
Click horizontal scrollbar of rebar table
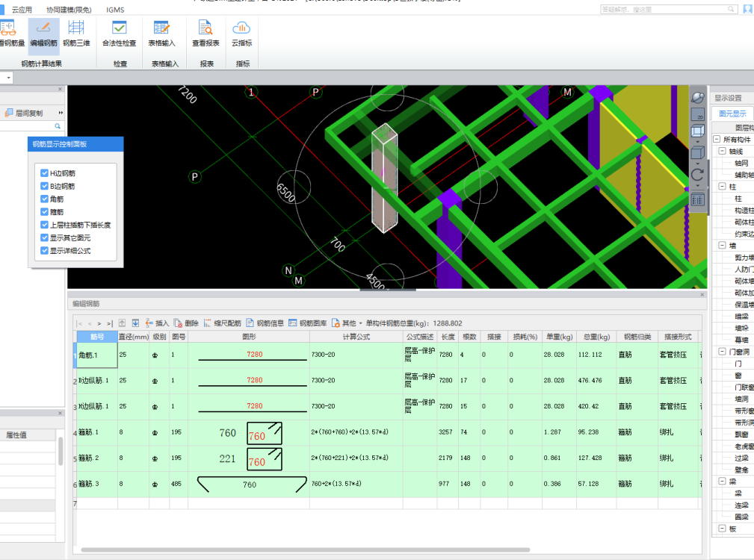(306, 550)
